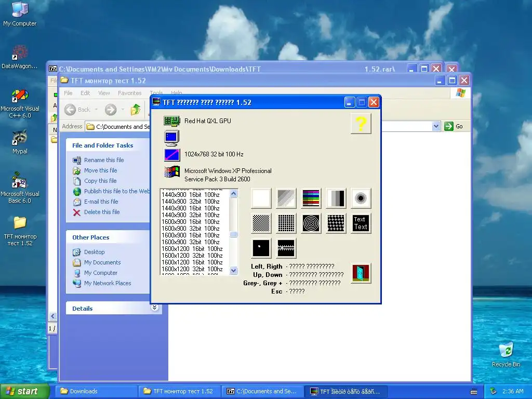Switch to Downloads taskbar button
This screenshot has width=532, height=399.
[96, 392]
